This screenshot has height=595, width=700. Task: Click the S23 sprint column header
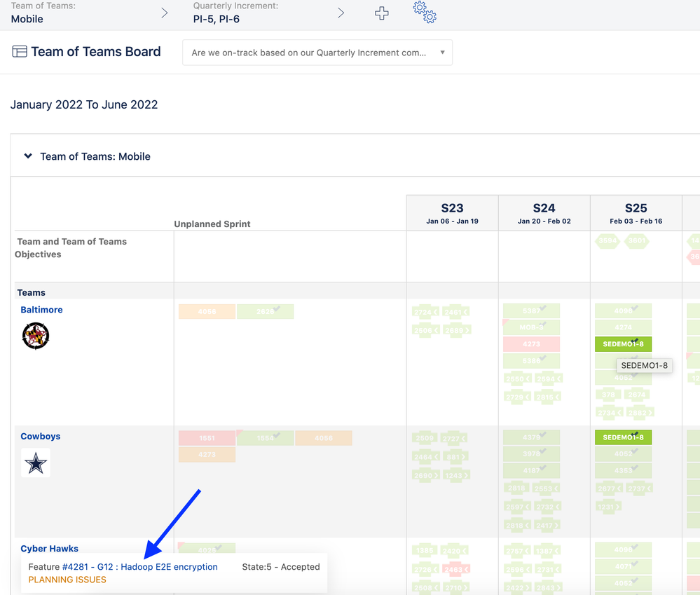[452, 213]
